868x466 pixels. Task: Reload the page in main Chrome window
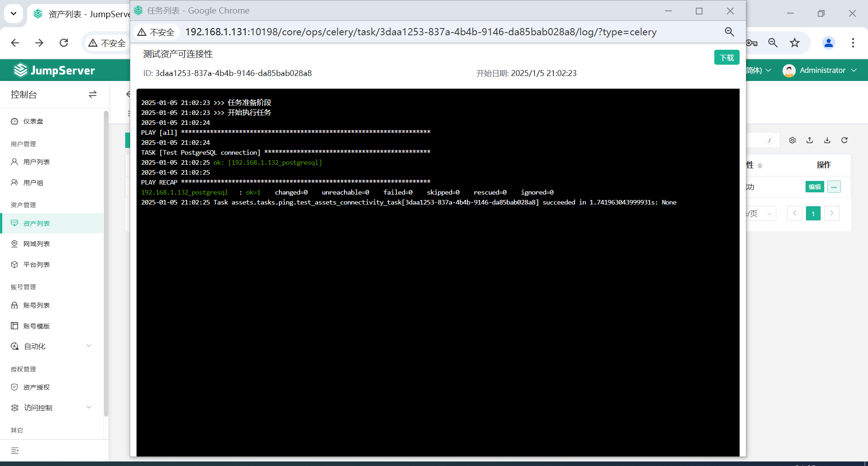point(64,43)
